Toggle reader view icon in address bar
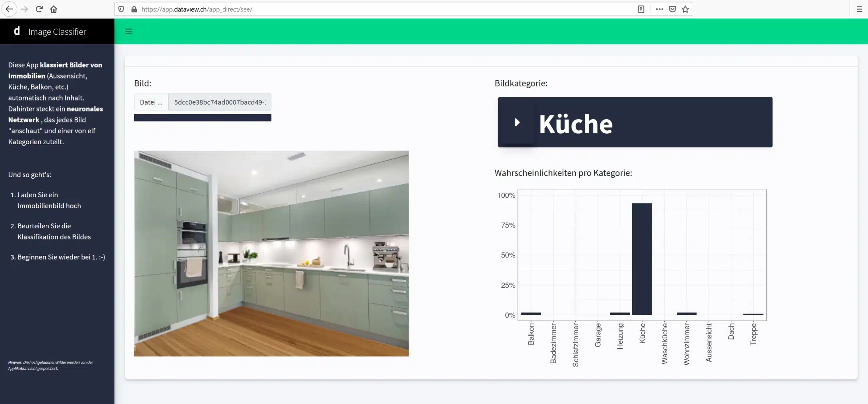Image resolution: width=868 pixels, height=404 pixels. [x=641, y=9]
